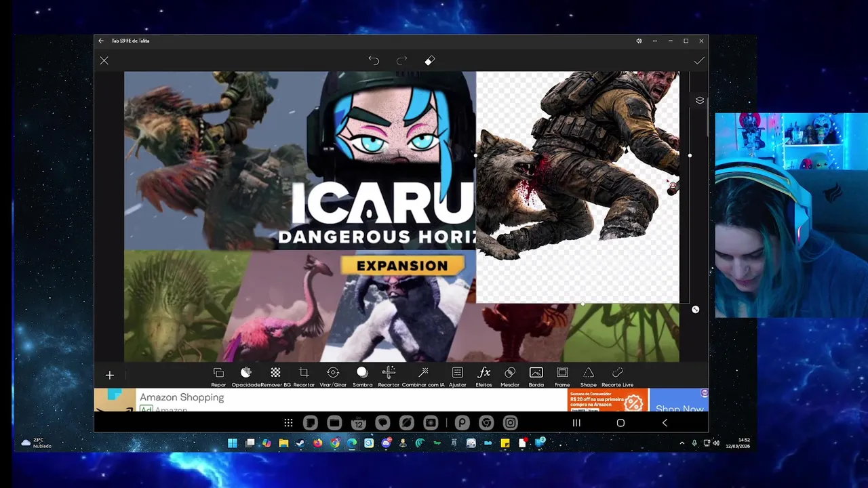
Task: Select the Recorte Livre tool
Action: point(618,376)
